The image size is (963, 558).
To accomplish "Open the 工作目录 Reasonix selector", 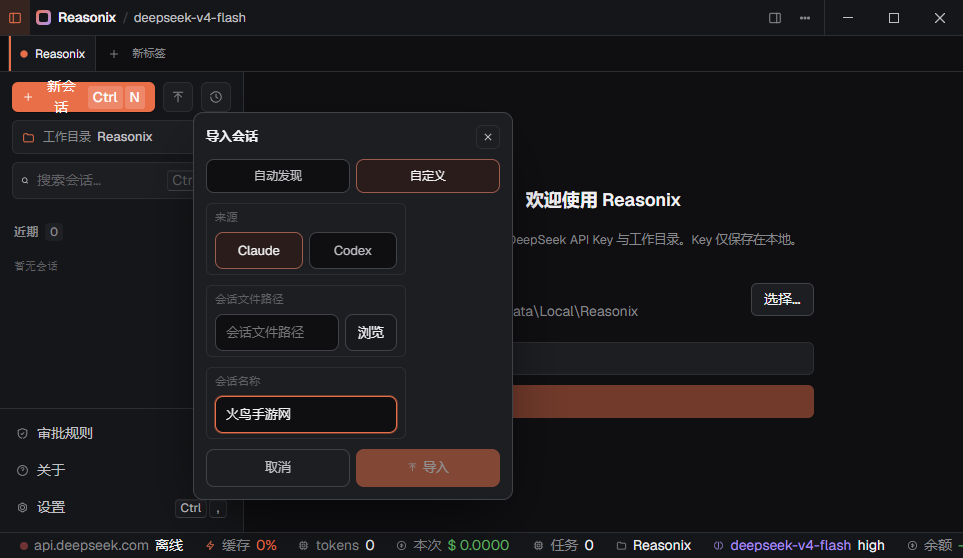I will click(103, 137).
